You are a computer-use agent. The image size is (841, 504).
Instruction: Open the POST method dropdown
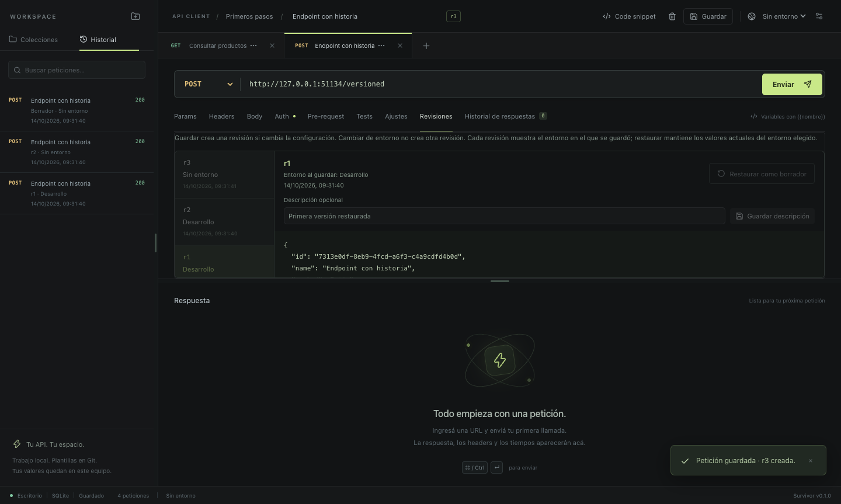tap(208, 84)
